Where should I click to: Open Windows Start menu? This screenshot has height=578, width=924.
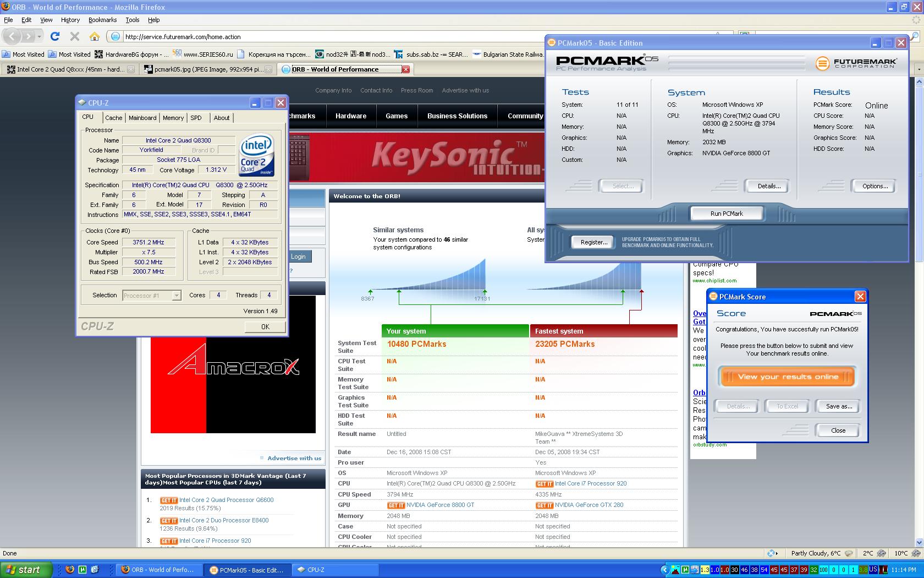tap(26, 570)
